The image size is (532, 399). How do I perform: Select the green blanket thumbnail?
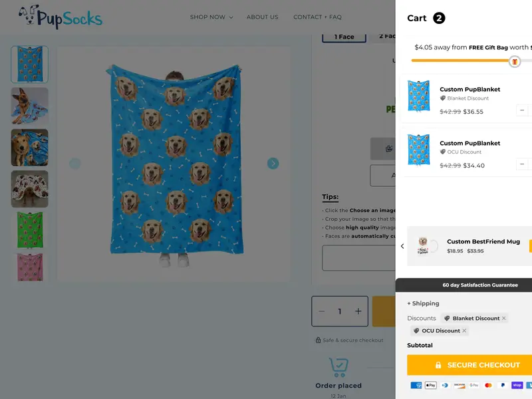(x=29, y=229)
